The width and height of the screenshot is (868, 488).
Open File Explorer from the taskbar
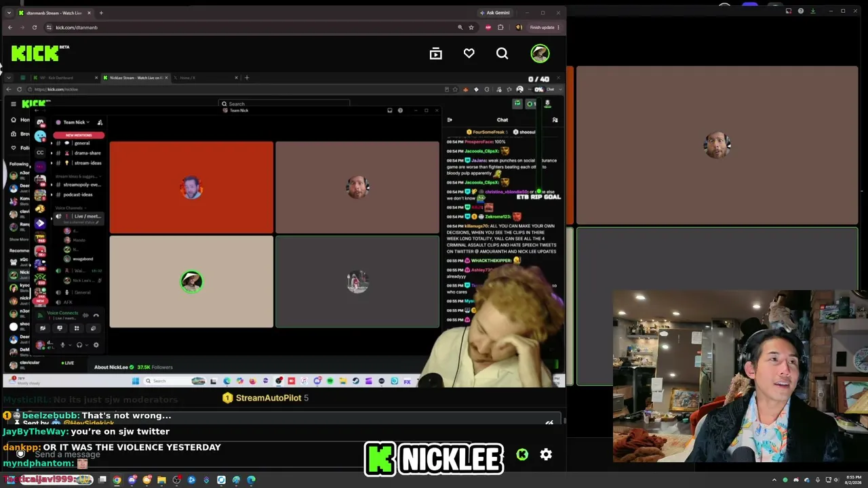(162, 480)
